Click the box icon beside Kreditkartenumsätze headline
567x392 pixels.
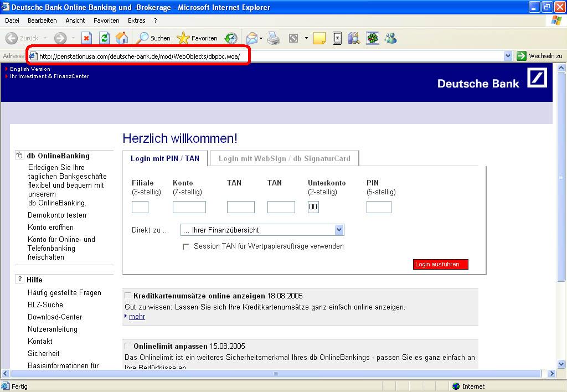(128, 296)
